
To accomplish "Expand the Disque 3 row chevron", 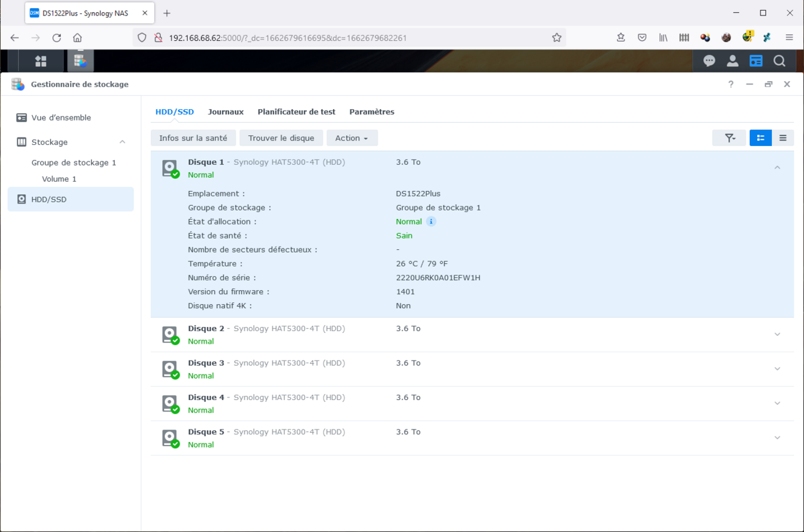I will [x=777, y=369].
